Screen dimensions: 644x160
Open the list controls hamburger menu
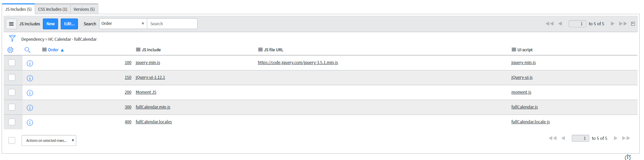(x=11, y=24)
